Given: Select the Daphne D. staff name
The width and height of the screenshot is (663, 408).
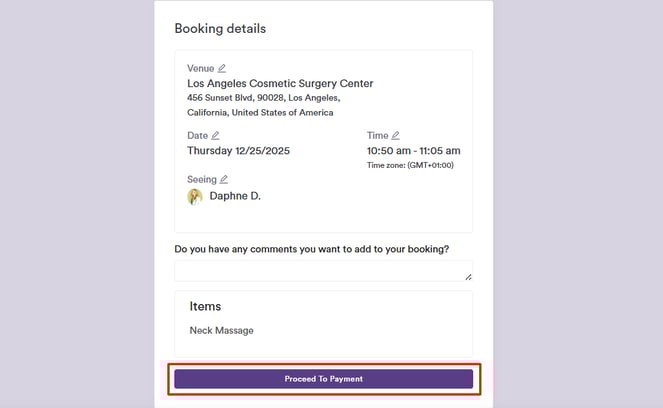Looking at the screenshot, I should (235, 196).
